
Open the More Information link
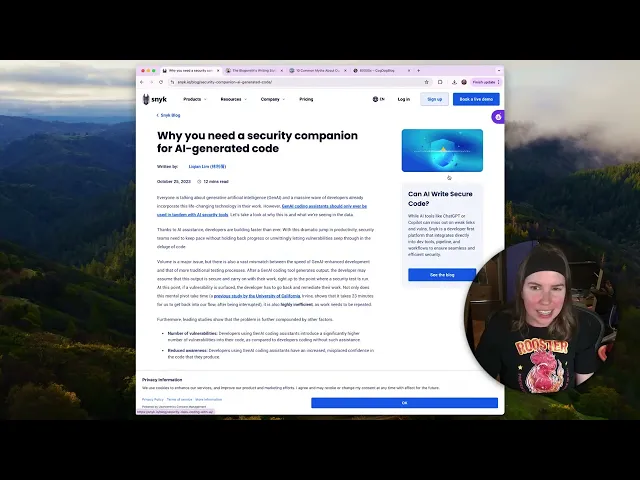(209, 400)
